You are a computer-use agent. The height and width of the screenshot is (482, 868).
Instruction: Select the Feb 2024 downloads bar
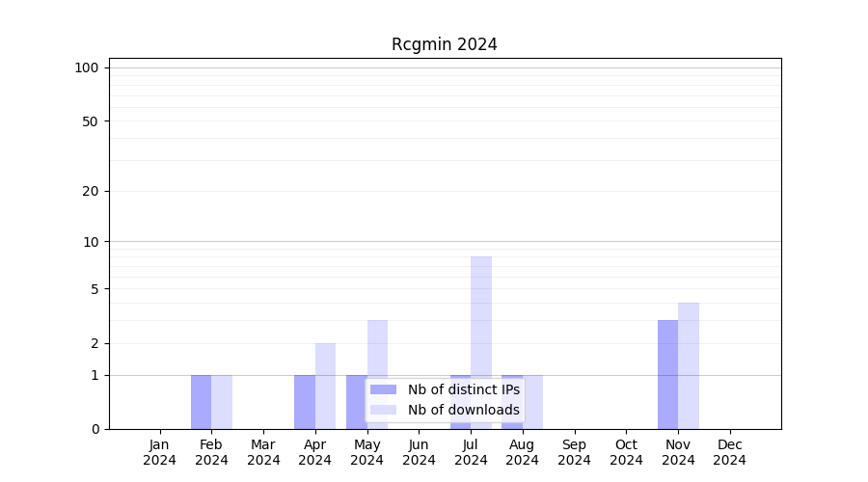coord(222,402)
